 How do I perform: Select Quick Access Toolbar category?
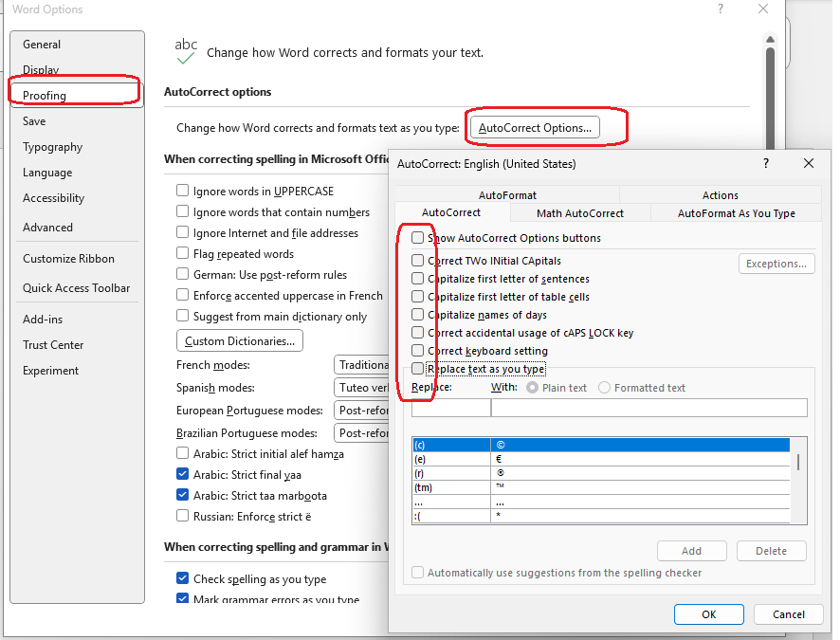pos(76,288)
